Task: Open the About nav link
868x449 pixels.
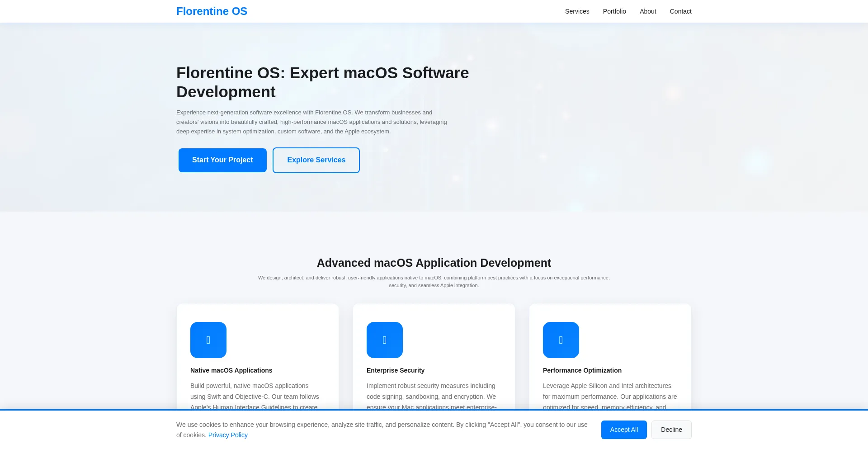Action: point(647,11)
